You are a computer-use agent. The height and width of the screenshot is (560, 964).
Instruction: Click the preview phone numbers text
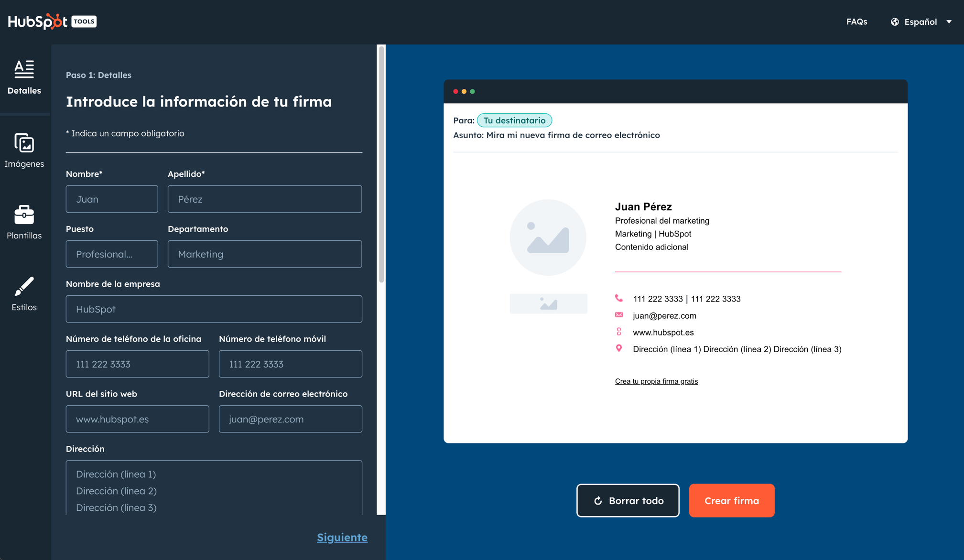point(686,299)
